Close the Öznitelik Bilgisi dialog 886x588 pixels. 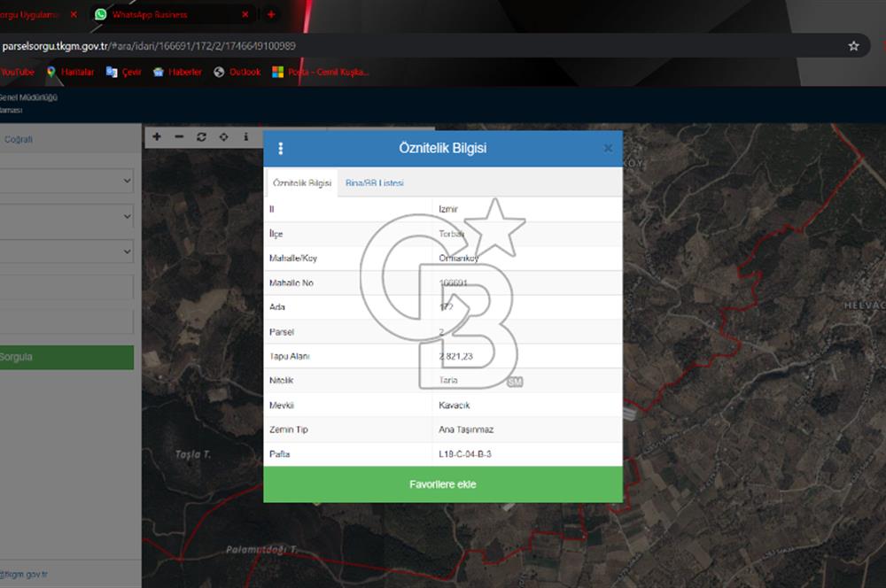point(608,148)
